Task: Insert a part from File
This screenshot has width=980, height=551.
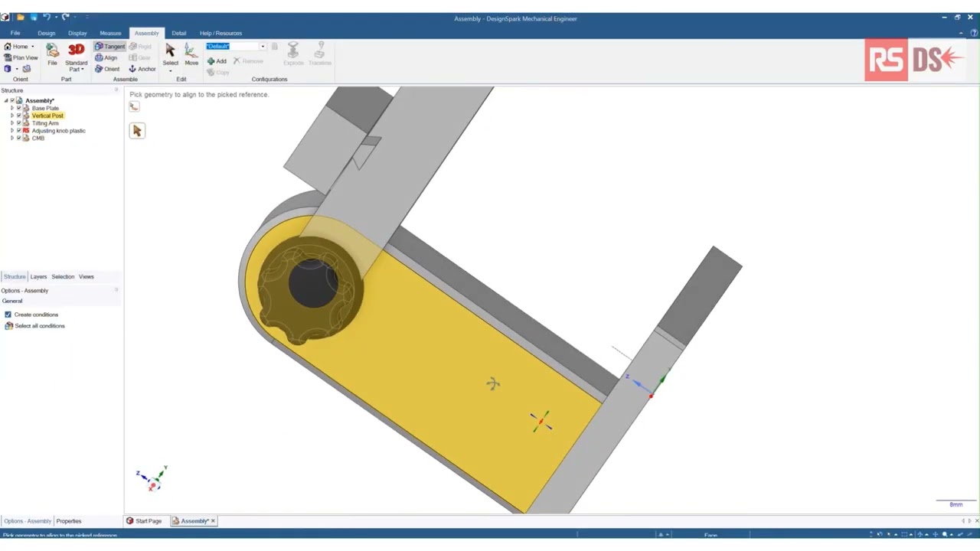Action: [x=52, y=54]
